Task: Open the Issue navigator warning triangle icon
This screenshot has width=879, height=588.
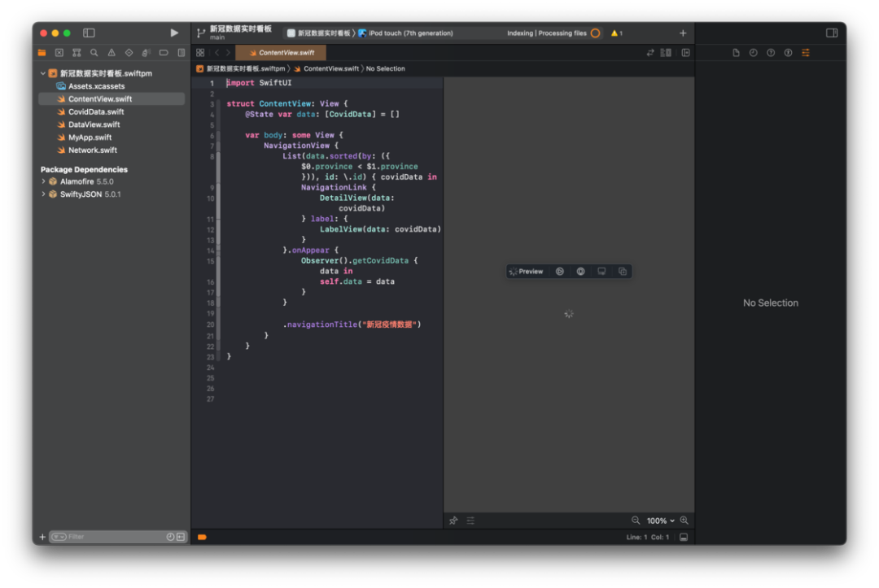Action: pos(112,53)
